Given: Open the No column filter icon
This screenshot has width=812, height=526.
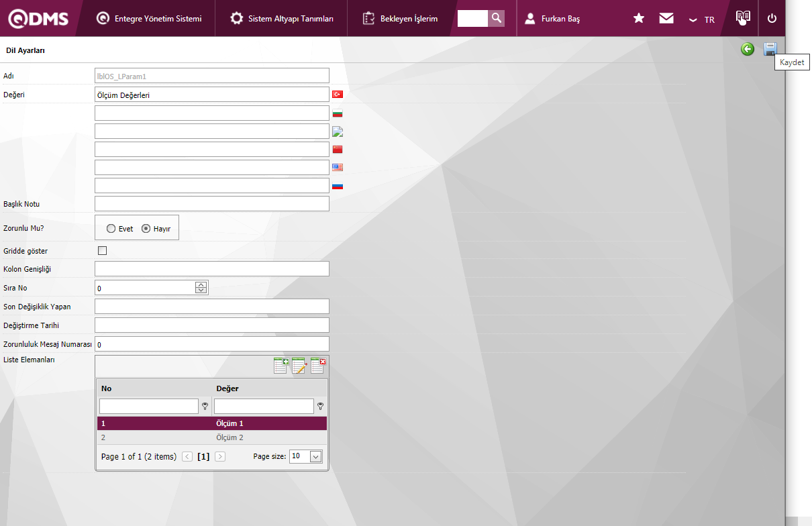Looking at the screenshot, I should click(205, 406).
